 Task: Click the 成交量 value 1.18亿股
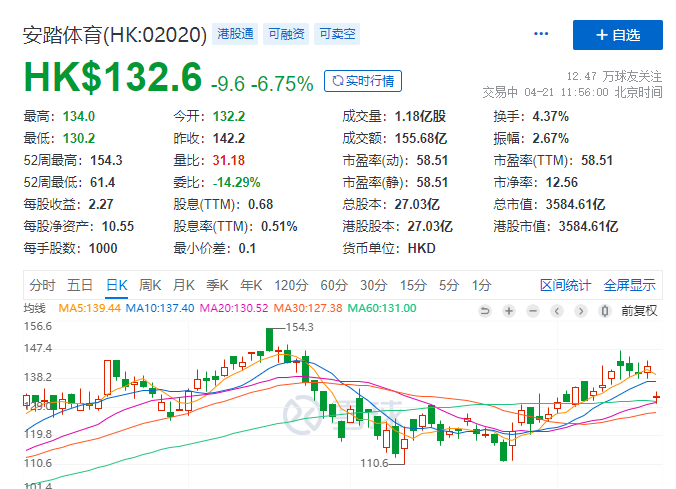click(420, 116)
